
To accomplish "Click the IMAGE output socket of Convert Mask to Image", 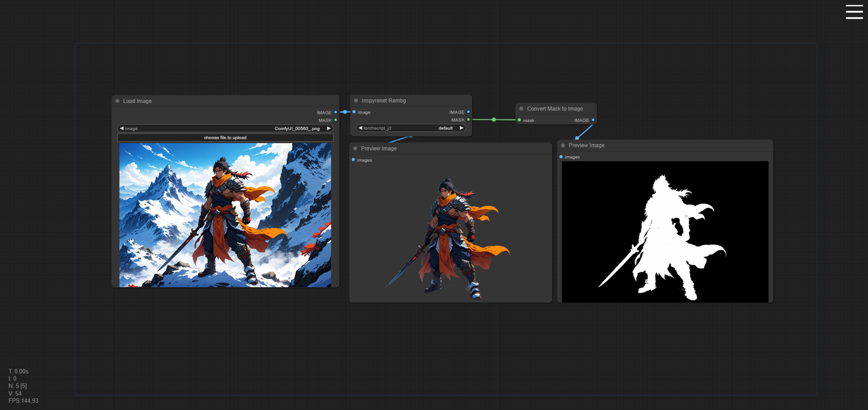I will (x=593, y=120).
